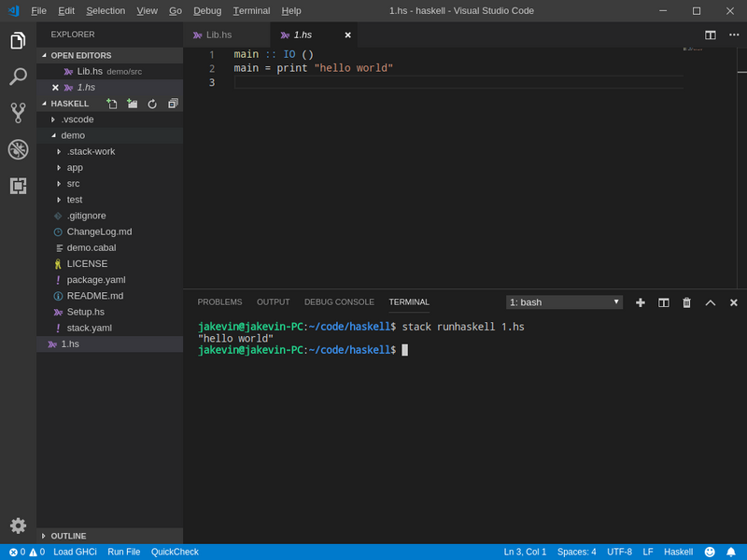Click Run File in status bar
Viewport: 747px width, 560px height.
pyautogui.click(x=124, y=552)
